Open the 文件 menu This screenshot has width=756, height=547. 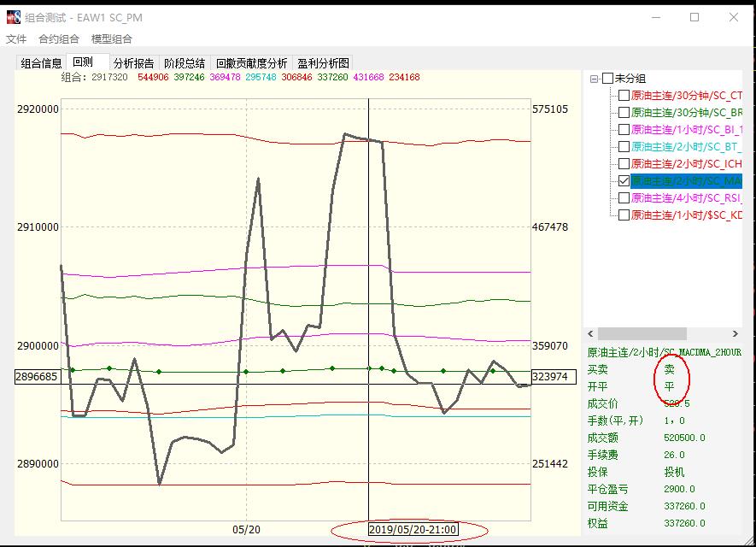pyautogui.click(x=16, y=39)
